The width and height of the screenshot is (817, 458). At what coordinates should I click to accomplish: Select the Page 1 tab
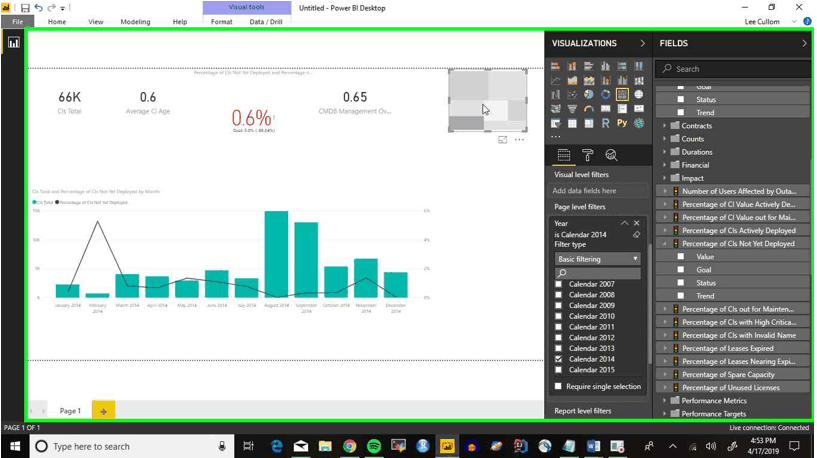(x=70, y=411)
